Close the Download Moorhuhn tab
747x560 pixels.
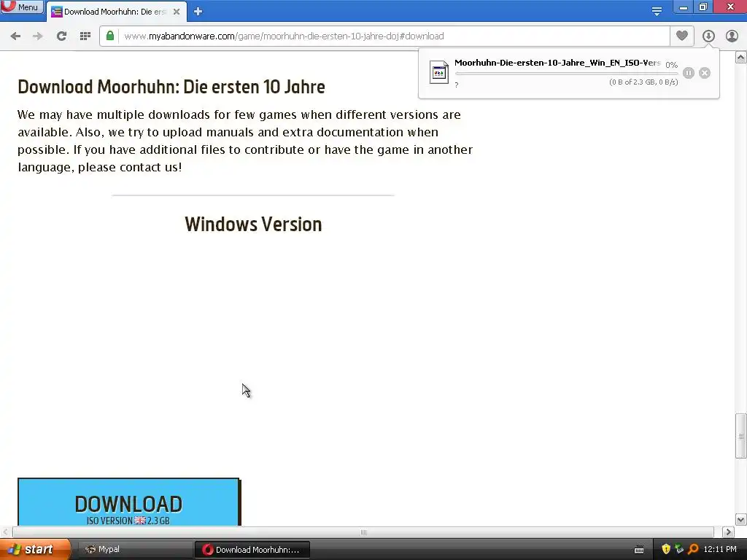[177, 12]
